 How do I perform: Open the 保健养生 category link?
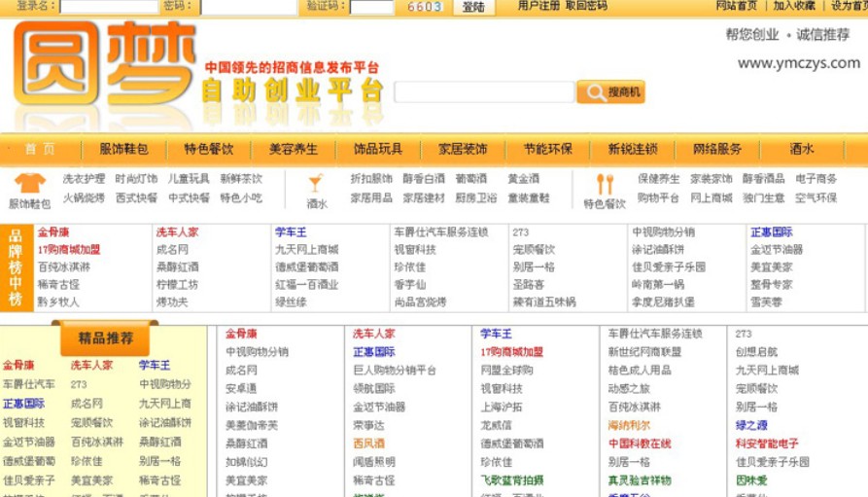coord(658,178)
